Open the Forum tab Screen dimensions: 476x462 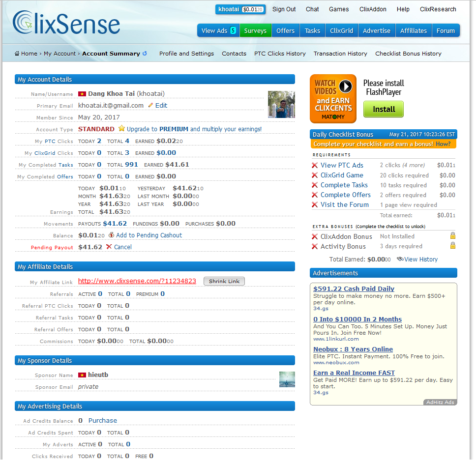(x=446, y=30)
